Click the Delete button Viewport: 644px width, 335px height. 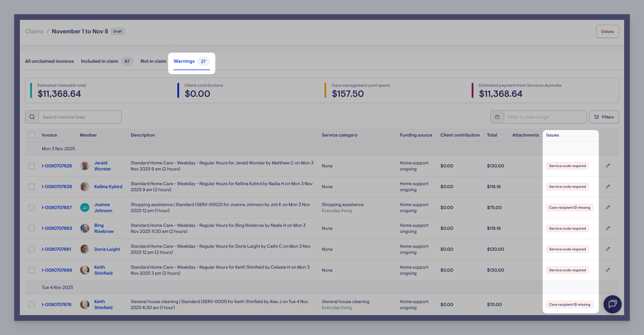(607, 31)
